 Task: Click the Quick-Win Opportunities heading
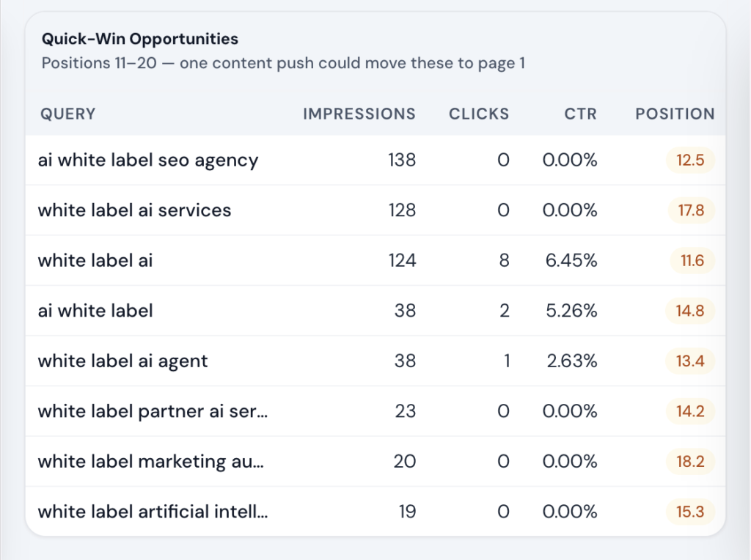[139, 39]
